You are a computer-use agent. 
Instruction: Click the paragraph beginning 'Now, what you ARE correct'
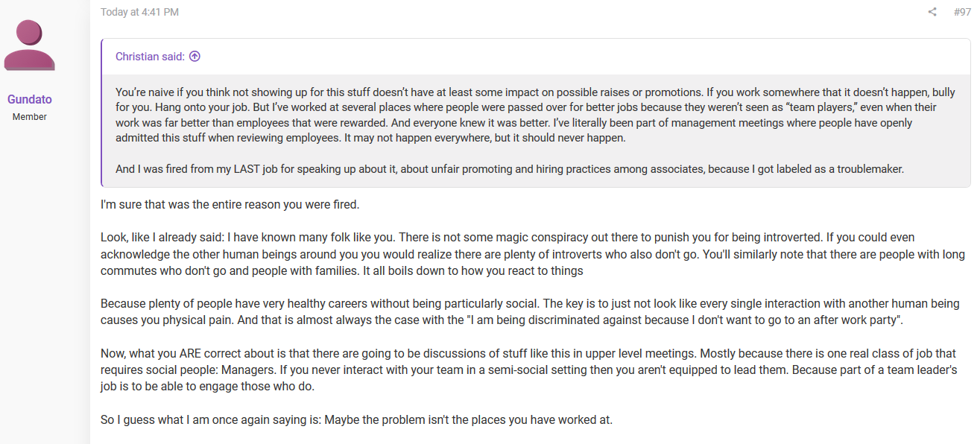click(x=529, y=370)
